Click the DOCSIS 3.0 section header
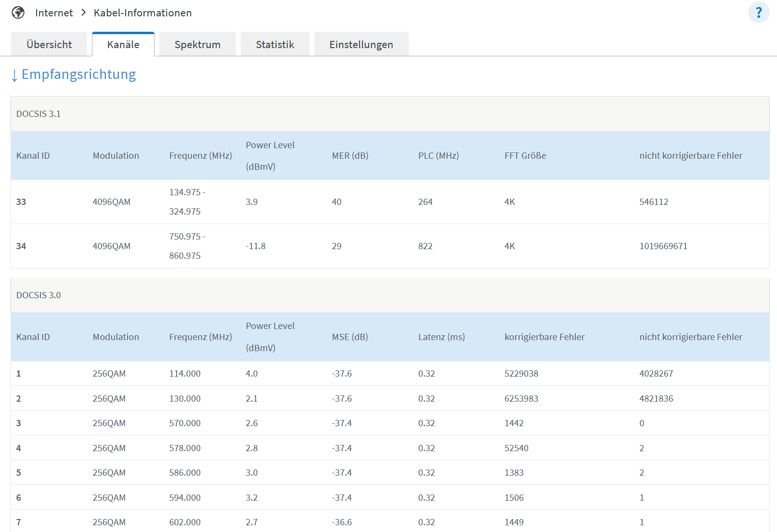The width and height of the screenshot is (777, 532). point(390,295)
